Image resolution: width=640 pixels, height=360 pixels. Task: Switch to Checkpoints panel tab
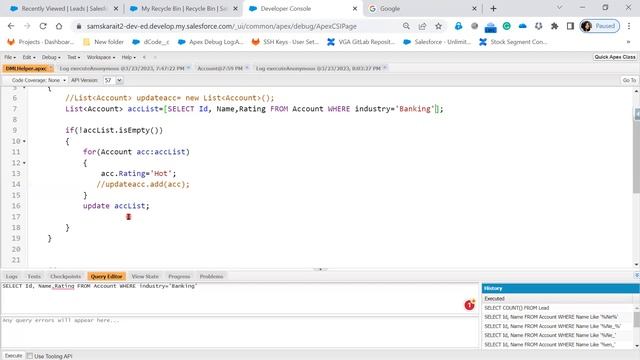pyautogui.click(x=66, y=276)
